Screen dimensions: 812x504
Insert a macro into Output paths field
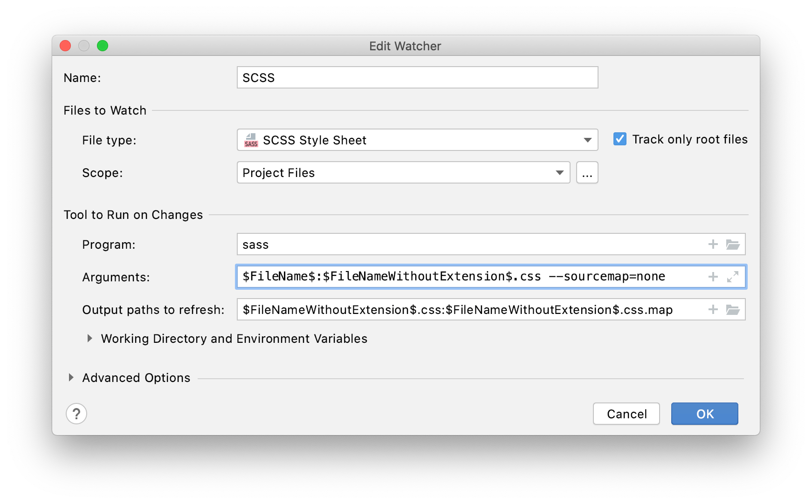(x=713, y=309)
